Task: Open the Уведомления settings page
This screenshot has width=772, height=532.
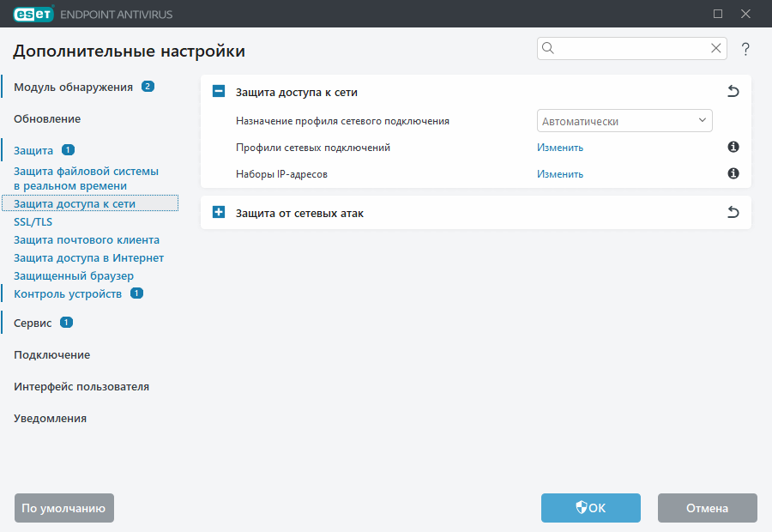Action: point(49,418)
